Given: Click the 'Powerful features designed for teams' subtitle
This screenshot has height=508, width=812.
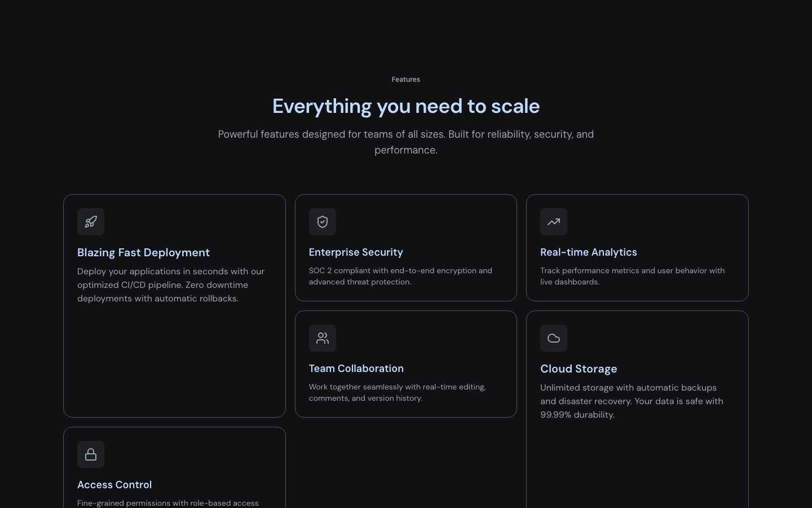Looking at the screenshot, I should point(406,142).
